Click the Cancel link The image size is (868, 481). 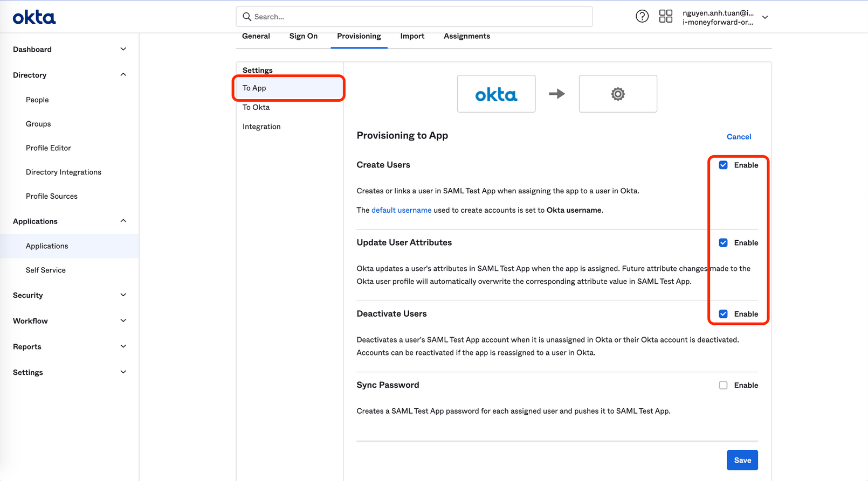739,137
